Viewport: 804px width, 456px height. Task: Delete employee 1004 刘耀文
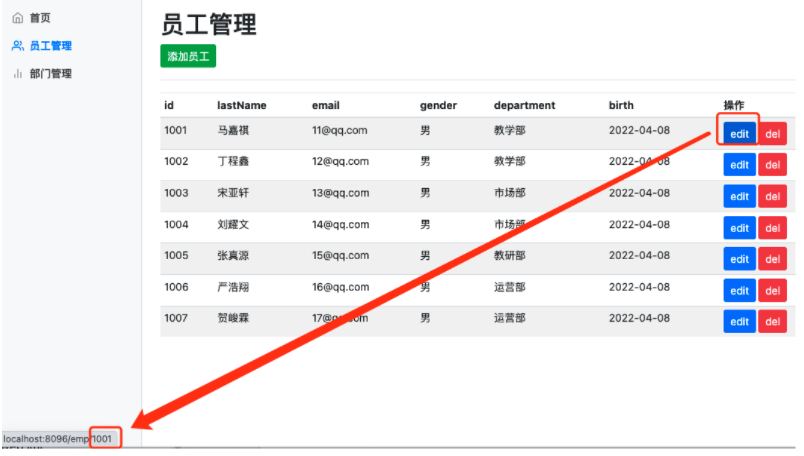[772, 228]
